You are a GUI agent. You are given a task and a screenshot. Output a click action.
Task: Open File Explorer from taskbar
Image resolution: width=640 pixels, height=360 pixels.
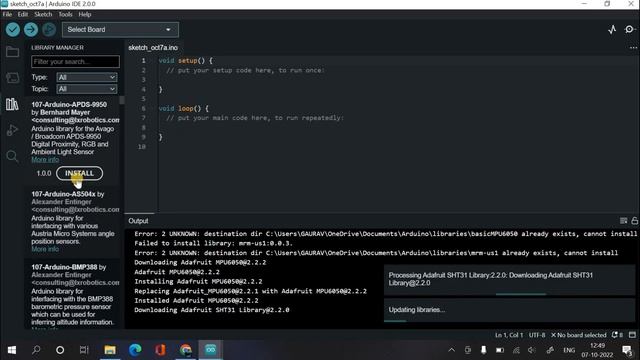(x=110, y=350)
